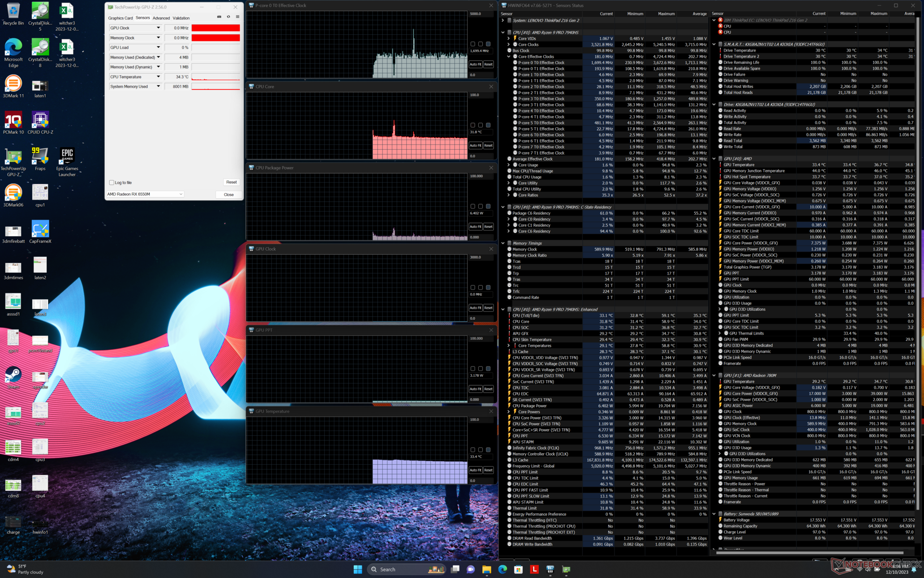
Task: Toggle last small checkbox in CPU Core graph
Action: (x=488, y=125)
